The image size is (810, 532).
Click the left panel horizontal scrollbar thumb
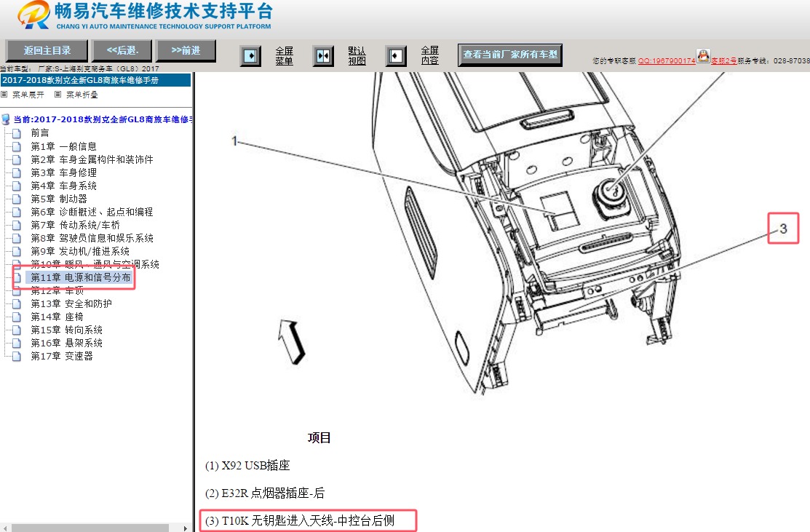coord(90,528)
